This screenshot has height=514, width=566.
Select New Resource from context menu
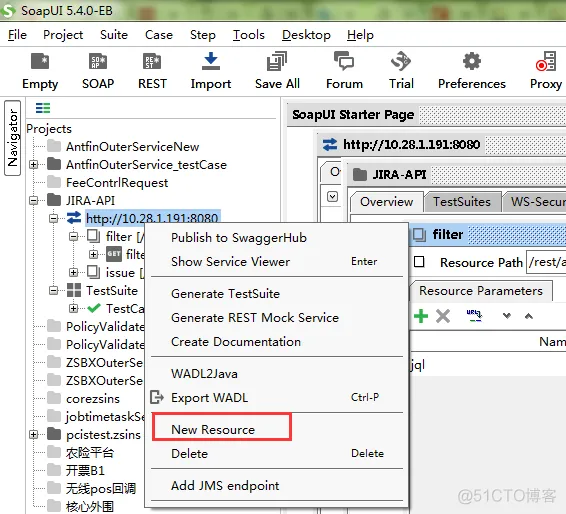[x=213, y=430]
